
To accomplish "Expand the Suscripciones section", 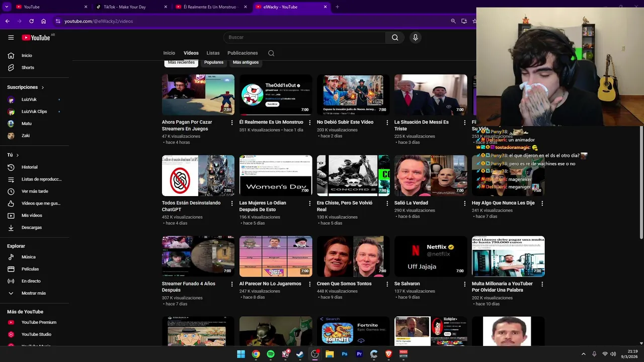I will coord(26,87).
